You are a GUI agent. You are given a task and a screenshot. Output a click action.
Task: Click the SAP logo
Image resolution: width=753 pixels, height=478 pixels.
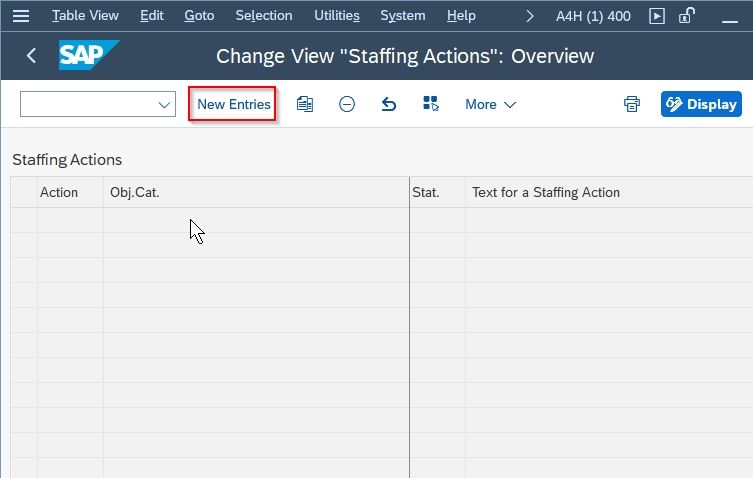88,55
